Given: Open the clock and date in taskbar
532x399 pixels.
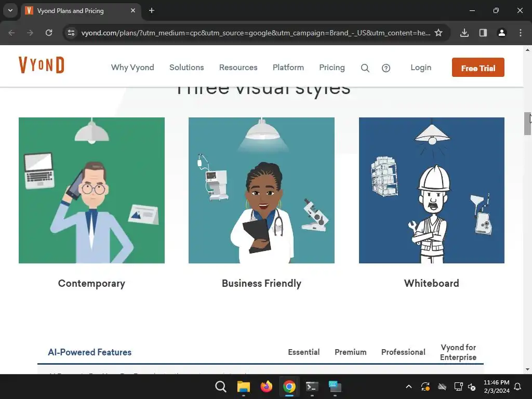Looking at the screenshot, I should click(496, 387).
